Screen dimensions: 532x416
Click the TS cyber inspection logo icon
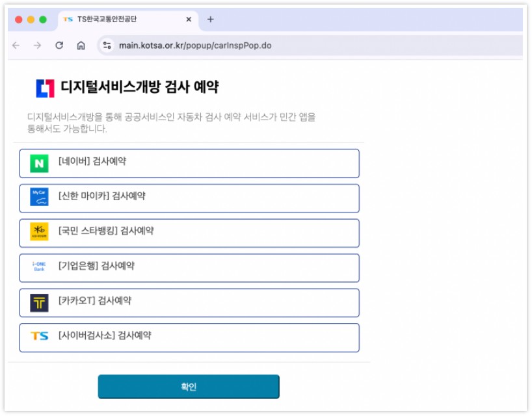click(x=40, y=336)
